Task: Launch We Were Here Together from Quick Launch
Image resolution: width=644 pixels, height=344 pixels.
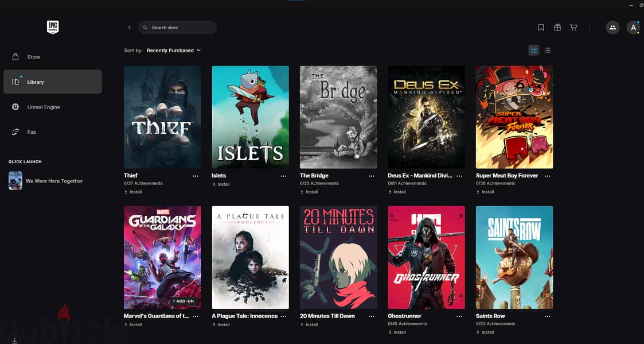Action: coord(46,181)
